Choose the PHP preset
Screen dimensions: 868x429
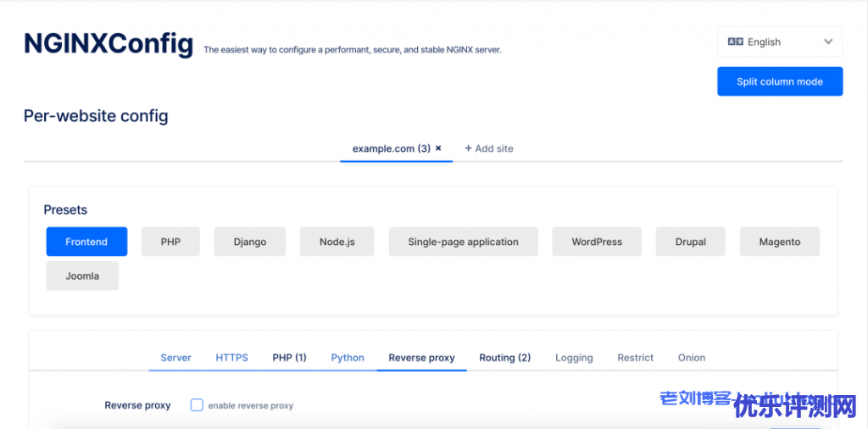point(170,242)
